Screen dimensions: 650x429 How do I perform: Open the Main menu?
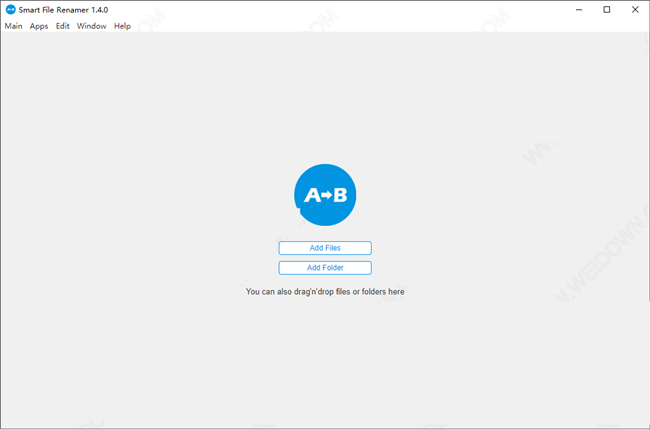pos(13,26)
